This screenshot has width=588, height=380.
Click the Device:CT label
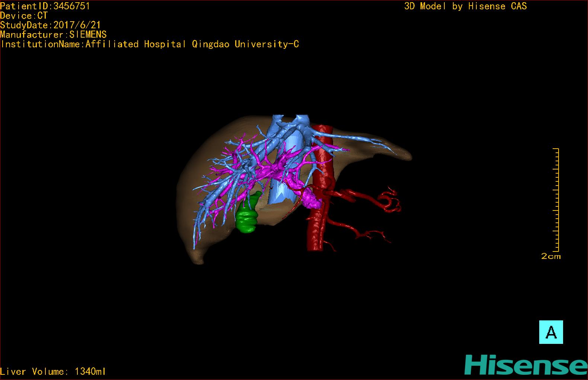tap(24, 16)
